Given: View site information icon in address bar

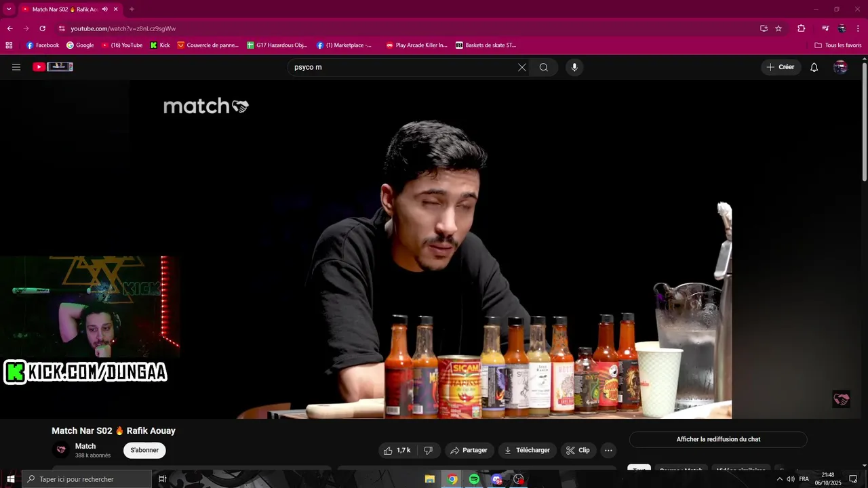Looking at the screenshot, I should click(62, 28).
